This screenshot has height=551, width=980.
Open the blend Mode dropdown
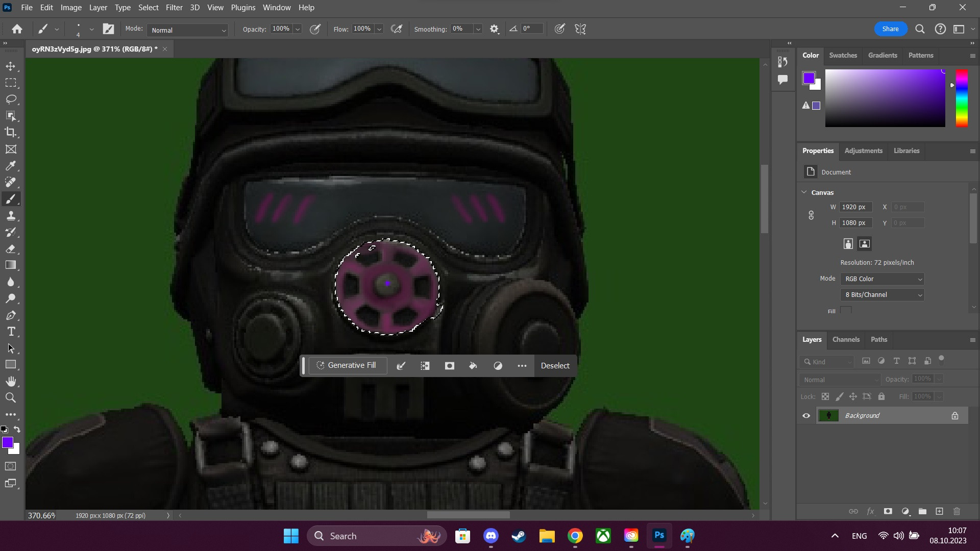tap(187, 30)
